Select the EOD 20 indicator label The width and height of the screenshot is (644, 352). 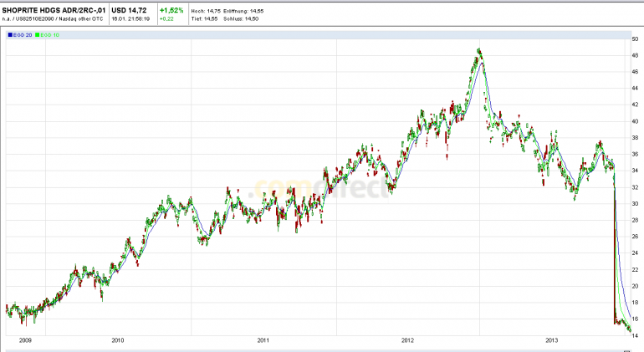[x=23, y=35]
